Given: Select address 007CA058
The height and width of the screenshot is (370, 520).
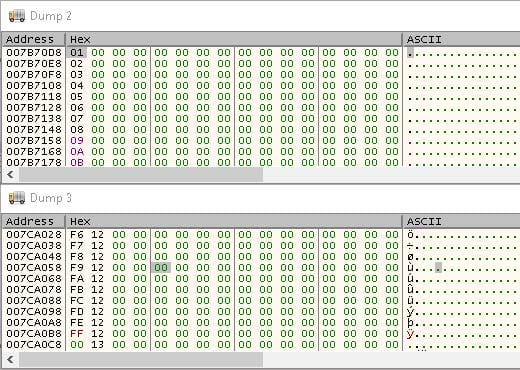Looking at the screenshot, I should pyautogui.click(x=34, y=268).
